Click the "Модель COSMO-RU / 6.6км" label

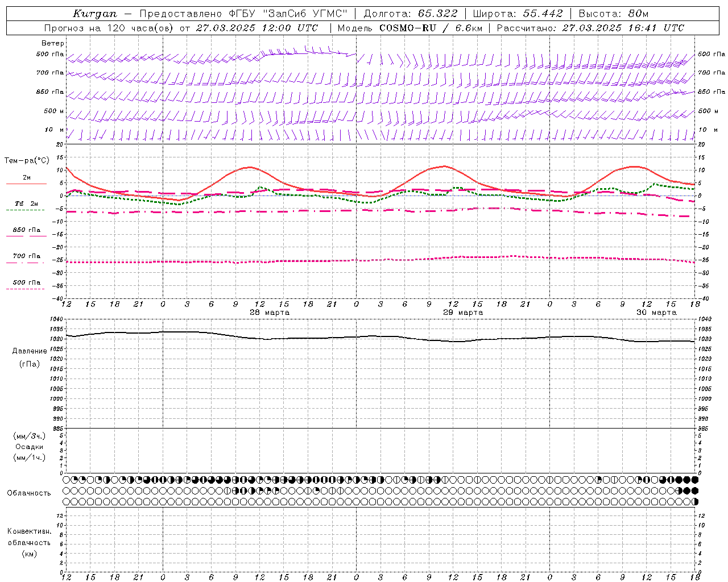click(x=409, y=28)
